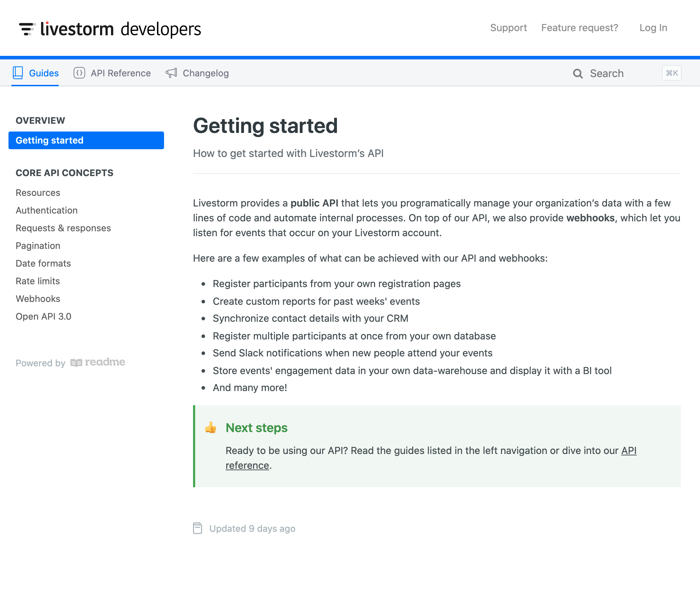Click the ⌘K shortcut badge
Viewport: 700px width, 594px height.
click(672, 73)
